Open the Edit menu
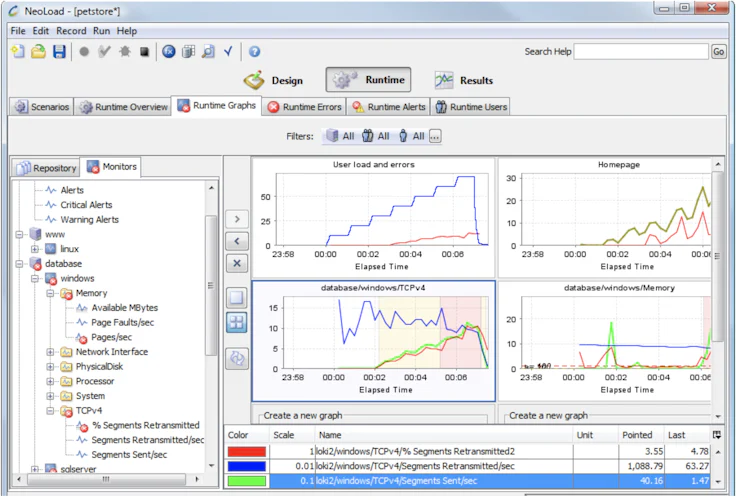The image size is (736, 500). (40, 31)
